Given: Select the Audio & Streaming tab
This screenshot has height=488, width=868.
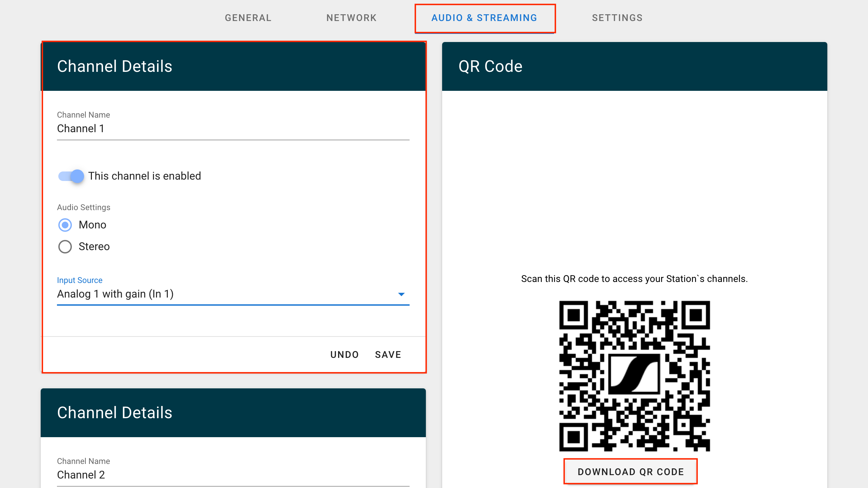Looking at the screenshot, I should tap(484, 18).
